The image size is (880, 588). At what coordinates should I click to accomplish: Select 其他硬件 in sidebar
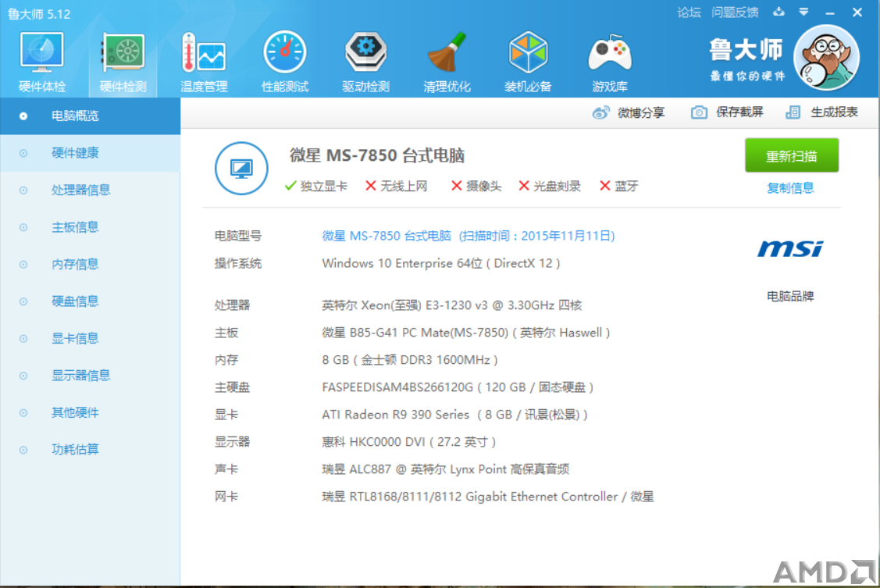pyautogui.click(x=90, y=412)
